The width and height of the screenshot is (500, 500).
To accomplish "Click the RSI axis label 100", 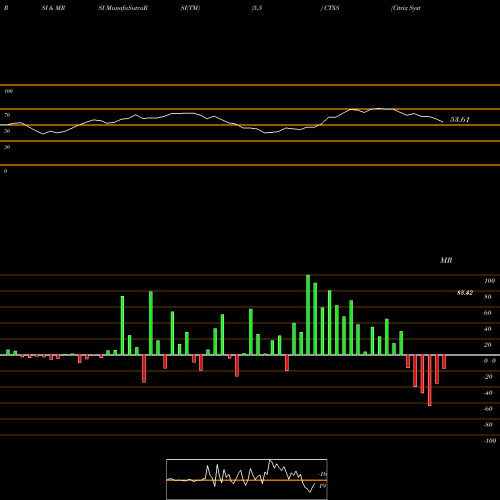I will (x=8, y=91).
